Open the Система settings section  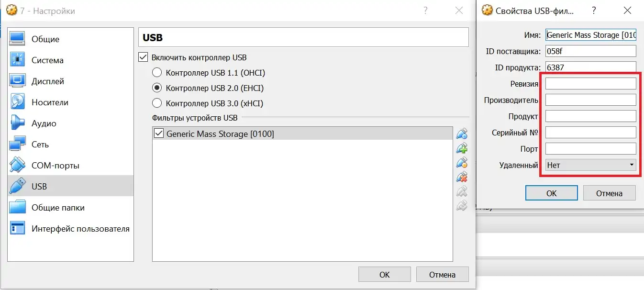click(x=47, y=60)
